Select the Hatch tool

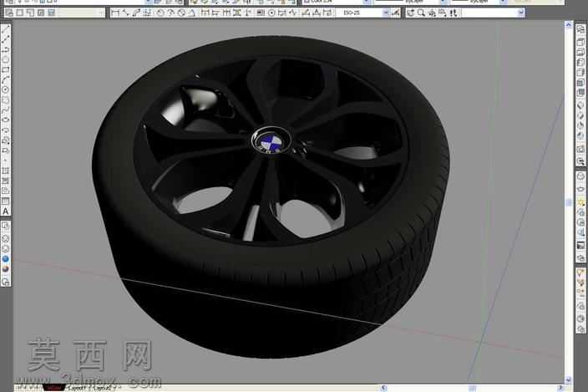coord(6,171)
